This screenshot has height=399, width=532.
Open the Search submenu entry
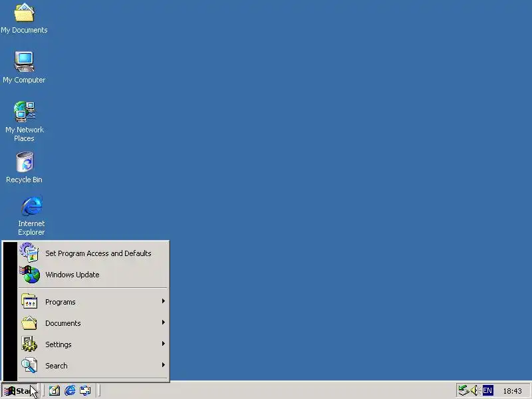(93, 365)
